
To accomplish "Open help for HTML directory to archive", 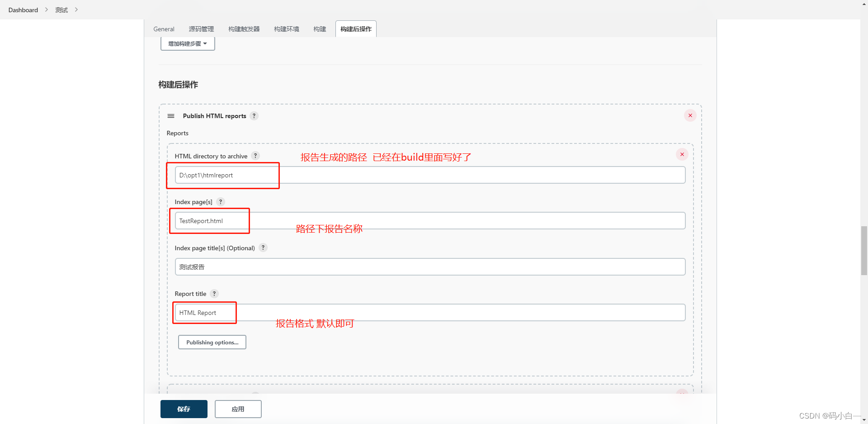I will click(x=255, y=156).
